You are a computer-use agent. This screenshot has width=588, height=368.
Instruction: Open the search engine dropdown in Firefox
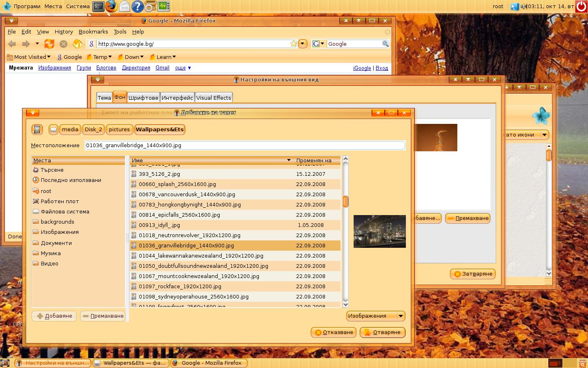(x=318, y=44)
